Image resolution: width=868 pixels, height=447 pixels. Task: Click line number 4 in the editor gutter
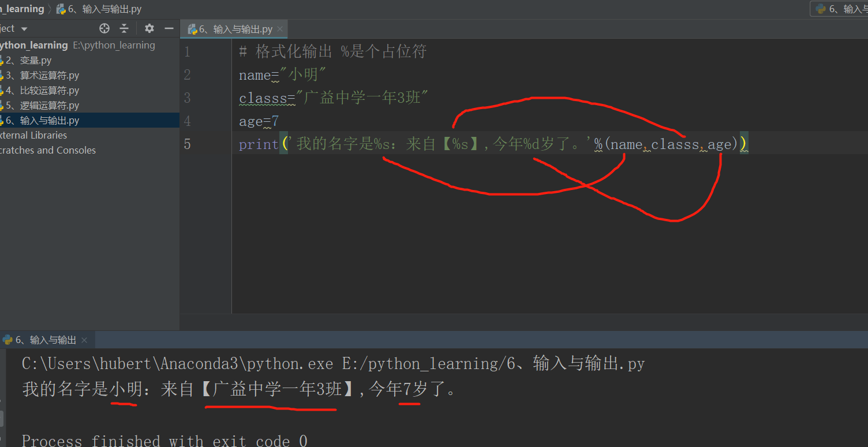(x=187, y=121)
